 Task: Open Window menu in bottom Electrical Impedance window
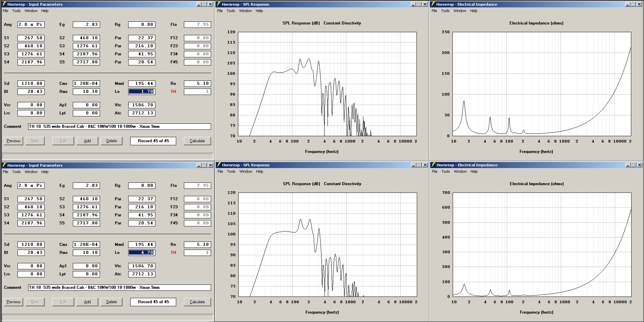click(460, 171)
